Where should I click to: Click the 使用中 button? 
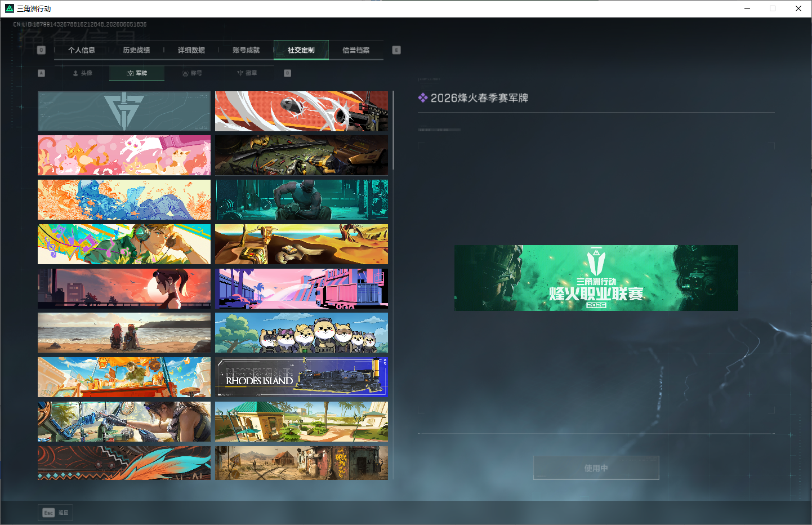596,468
